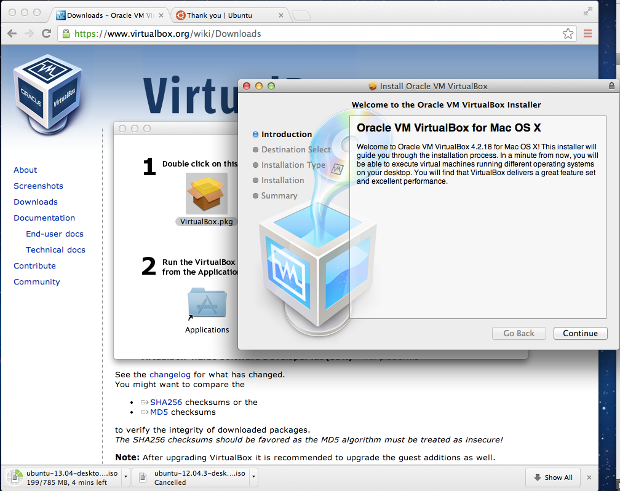Click the Go Back installer button
The height and width of the screenshot is (491, 620).
pyautogui.click(x=519, y=333)
